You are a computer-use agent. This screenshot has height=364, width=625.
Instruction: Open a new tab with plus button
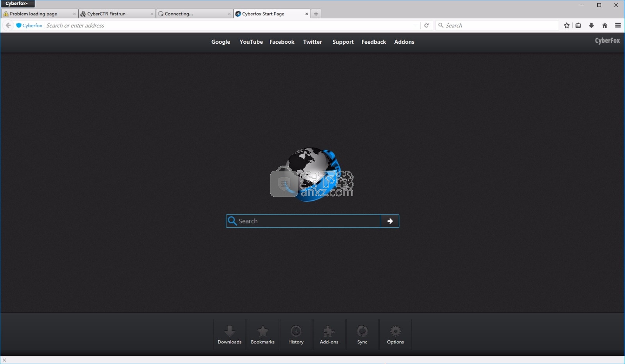click(316, 14)
